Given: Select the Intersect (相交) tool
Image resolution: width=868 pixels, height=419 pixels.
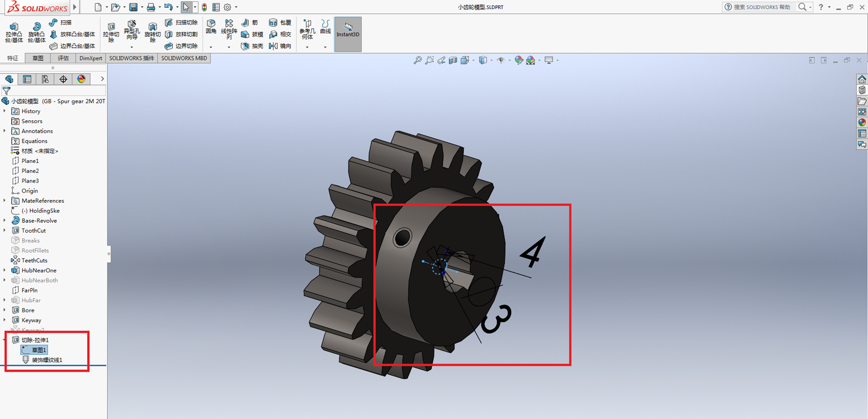Looking at the screenshot, I should coord(280,34).
